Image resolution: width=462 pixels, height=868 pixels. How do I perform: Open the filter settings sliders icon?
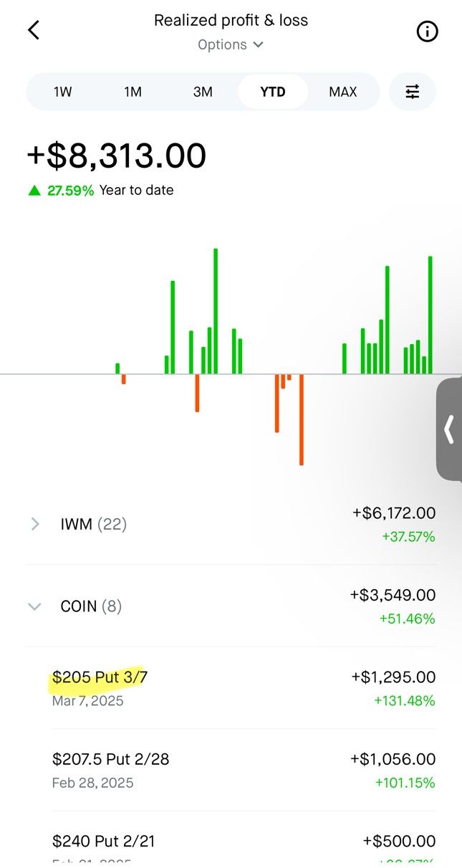413,92
